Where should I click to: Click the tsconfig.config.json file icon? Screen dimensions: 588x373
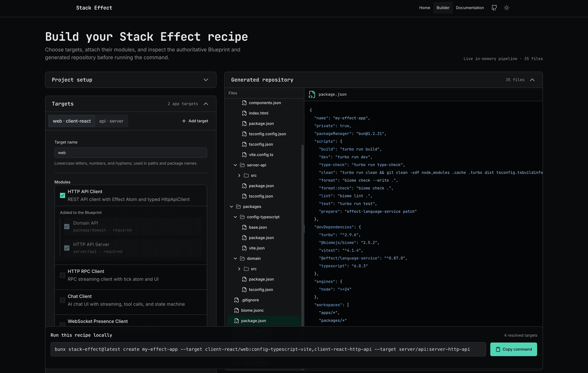pyautogui.click(x=244, y=134)
